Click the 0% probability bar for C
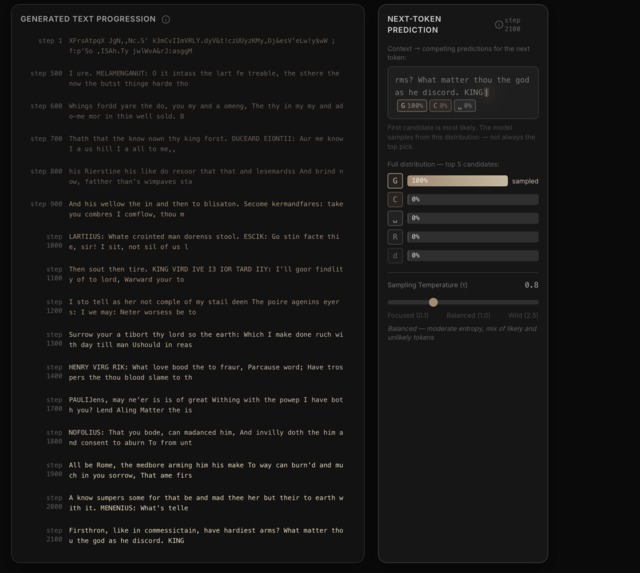The height and width of the screenshot is (573, 640). click(473, 200)
